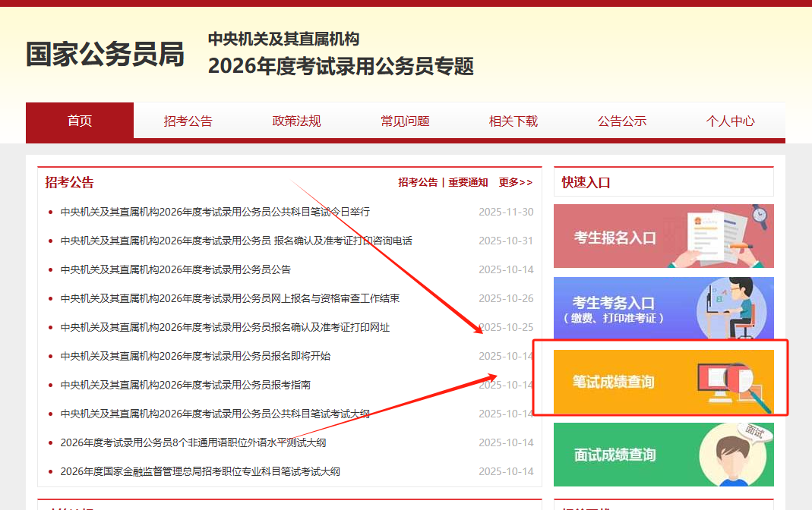Click the 笔试成绩查询 banner

663,382
